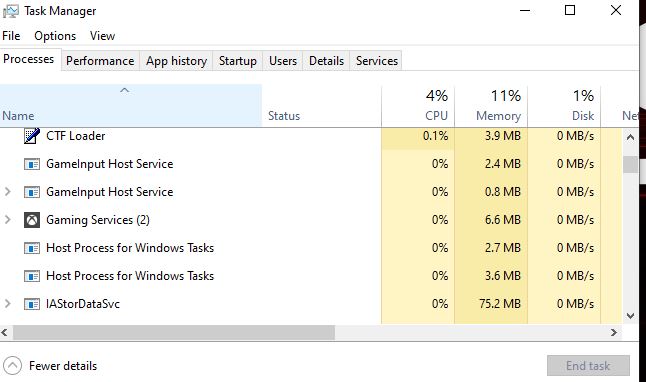
Task: Click icon of GameInput Host Service using 2.4 MB
Action: (32, 164)
